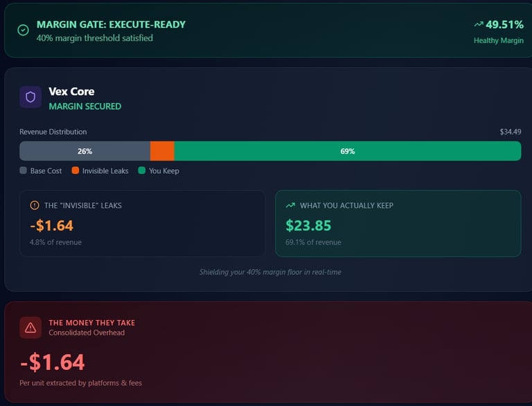
Task: Click the Vex Core title
Action: coord(71,91)
